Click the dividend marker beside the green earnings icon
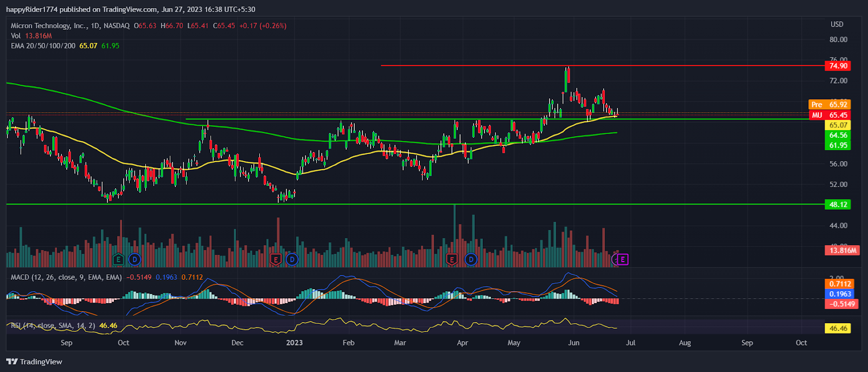The image size is (868, 372). click(134, 260)
